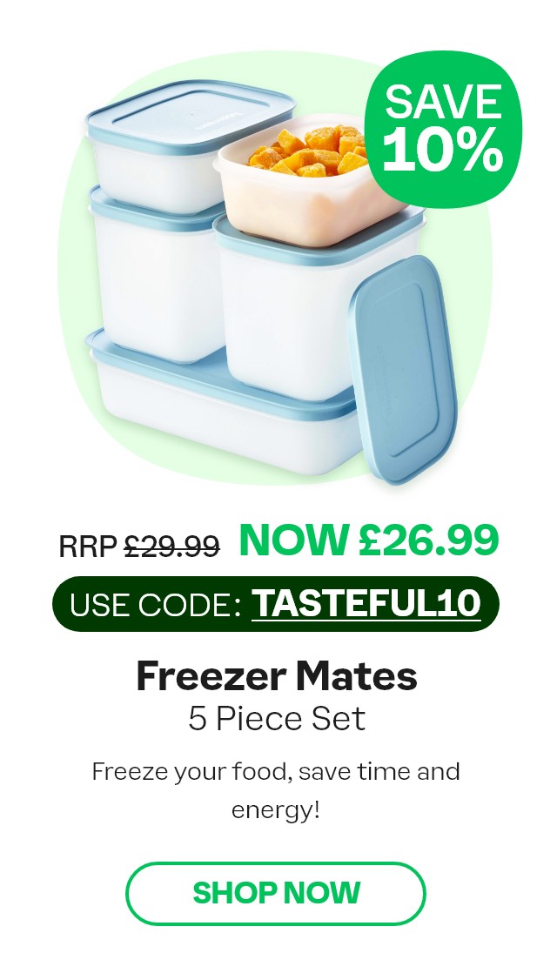
Task: Click the word 'energy!' in description
Action: (276, 811)
